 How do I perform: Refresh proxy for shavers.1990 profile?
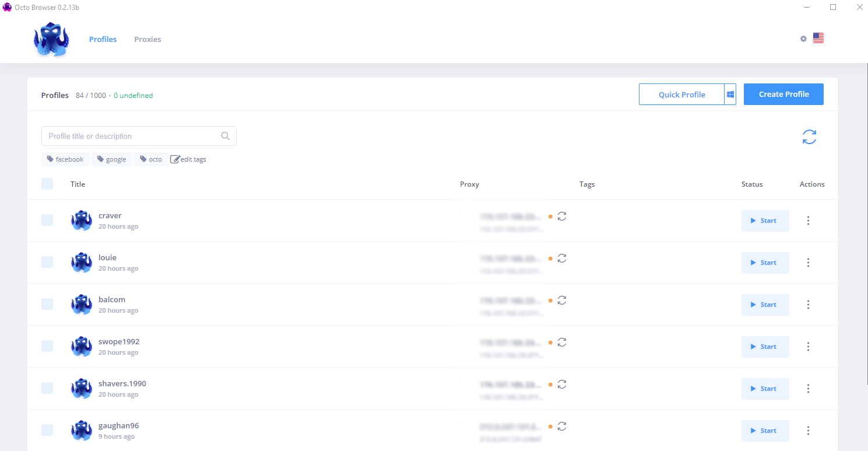coord(562,384)
